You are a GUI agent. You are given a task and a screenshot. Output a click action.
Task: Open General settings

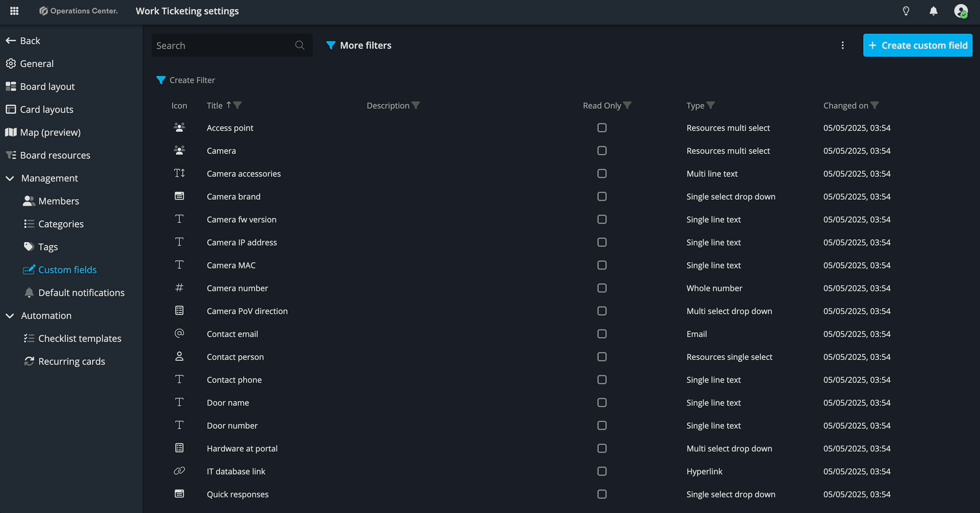37,64
